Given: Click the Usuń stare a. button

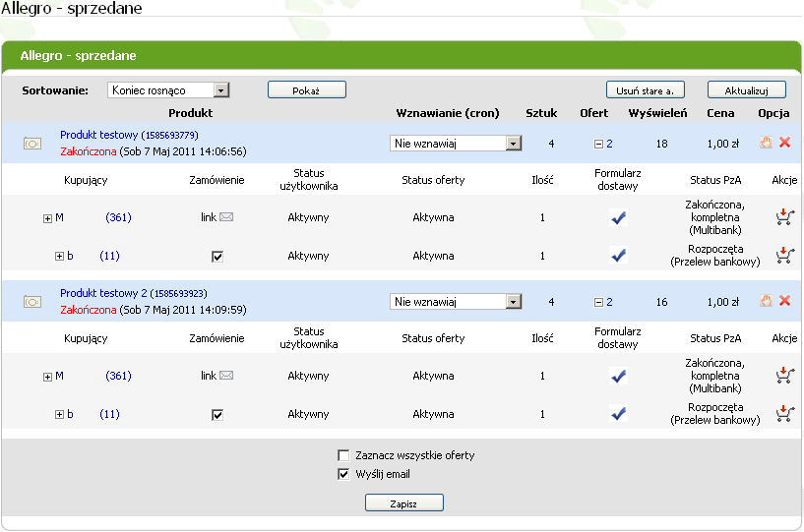Looking at the screenshot, I should (645, 89).
